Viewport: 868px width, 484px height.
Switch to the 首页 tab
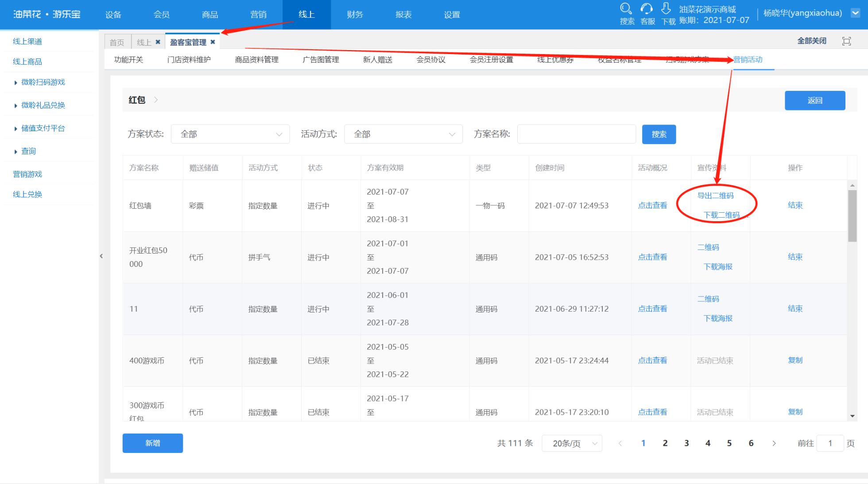[117, 42]
